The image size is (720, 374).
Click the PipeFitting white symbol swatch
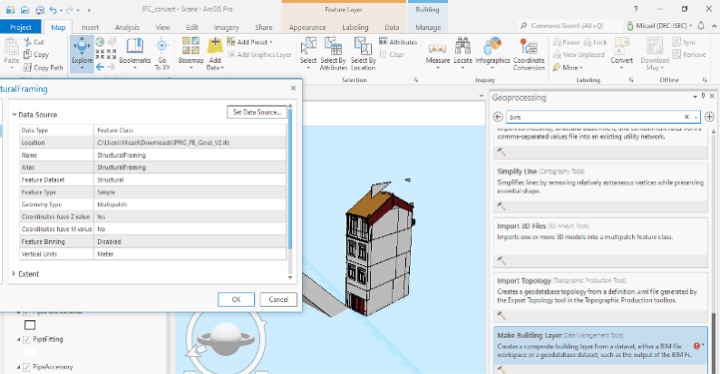tap(30, 353)
